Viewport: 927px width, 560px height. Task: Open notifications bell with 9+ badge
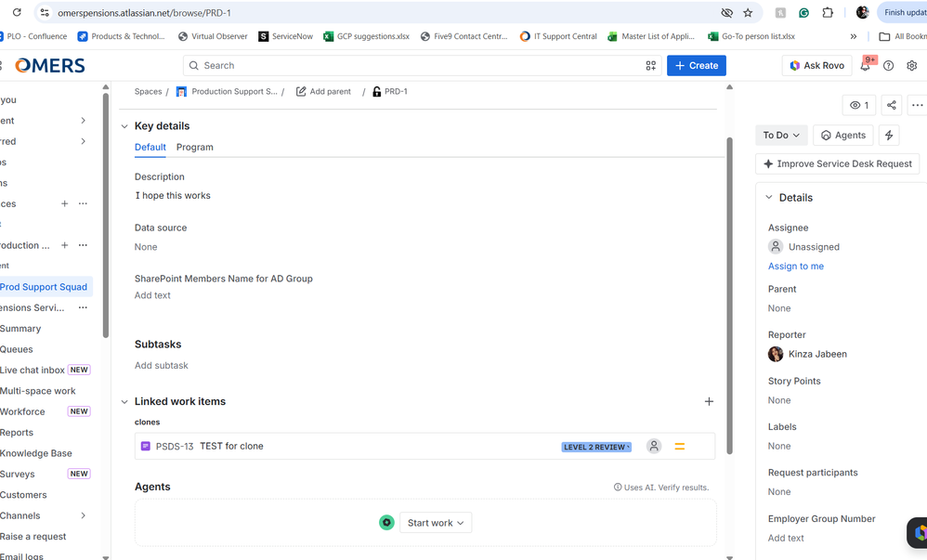[866, 65]
